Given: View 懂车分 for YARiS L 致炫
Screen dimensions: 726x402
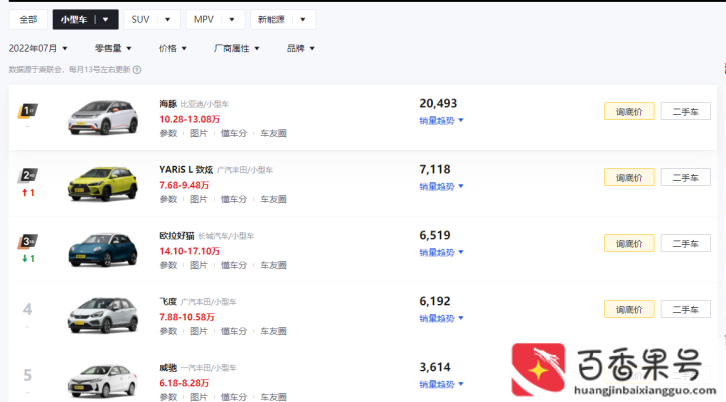Looking at the screenshot, I should tap(234, 199).
